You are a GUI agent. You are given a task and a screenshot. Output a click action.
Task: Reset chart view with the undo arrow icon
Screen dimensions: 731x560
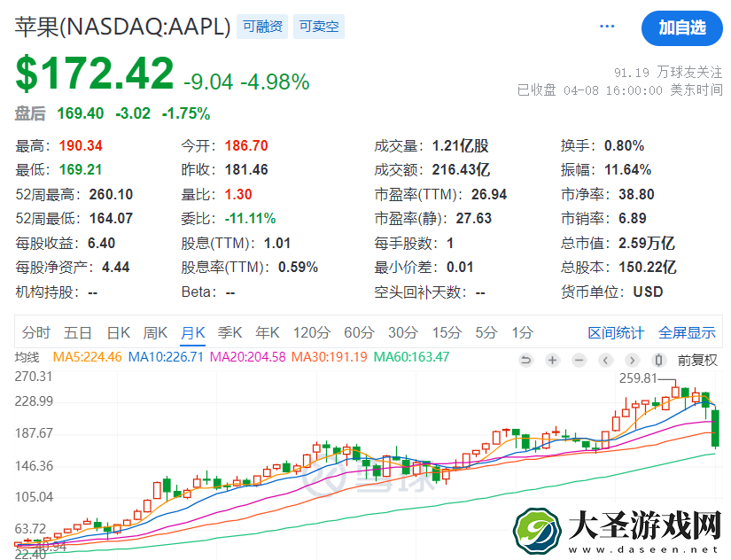(525, 360)
